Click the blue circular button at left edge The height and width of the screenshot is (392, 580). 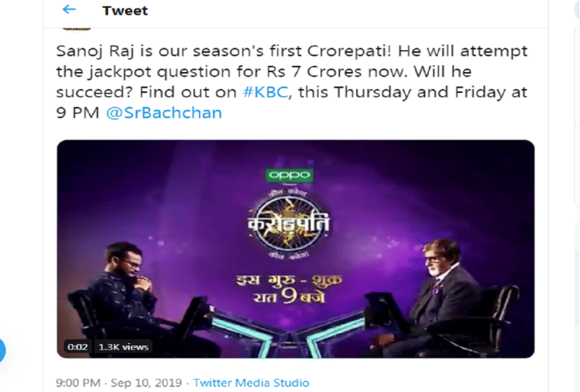click(2, 350)
